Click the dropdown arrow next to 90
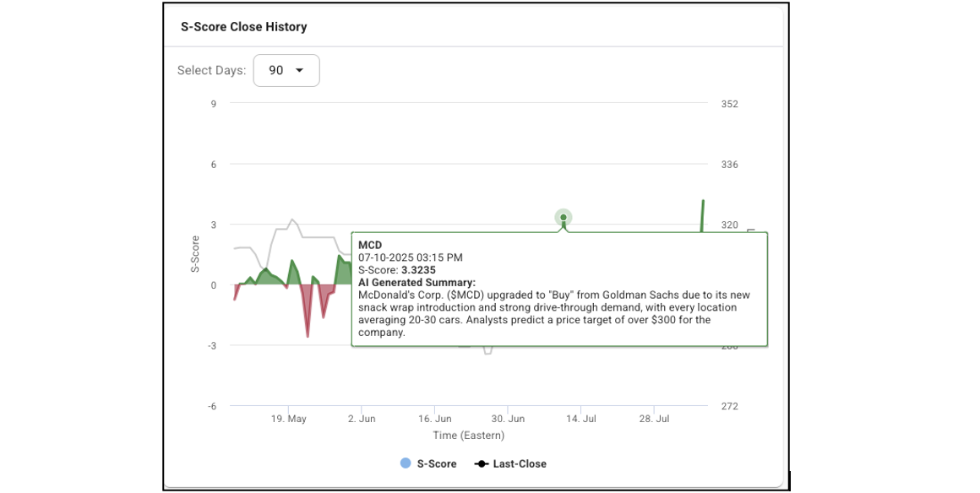The image size is (980, 493). (299, 71)
